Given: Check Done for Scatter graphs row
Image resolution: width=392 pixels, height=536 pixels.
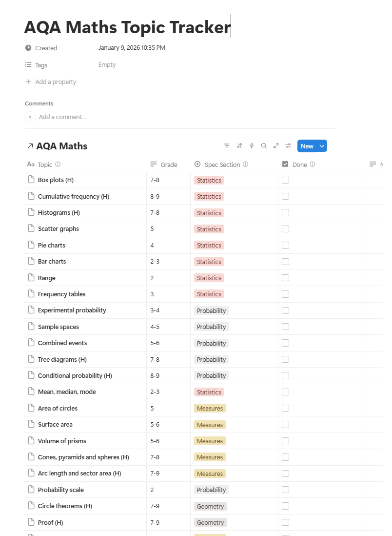Looking at the screenshot, I should pyautogui.click(x=285, y=229).
